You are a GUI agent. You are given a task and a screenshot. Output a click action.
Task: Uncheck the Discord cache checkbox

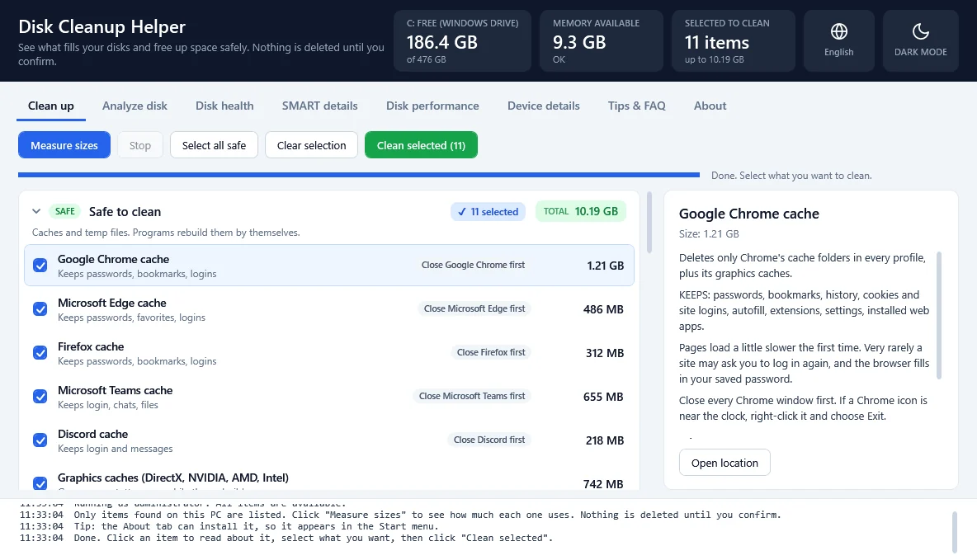pos(40,440)
